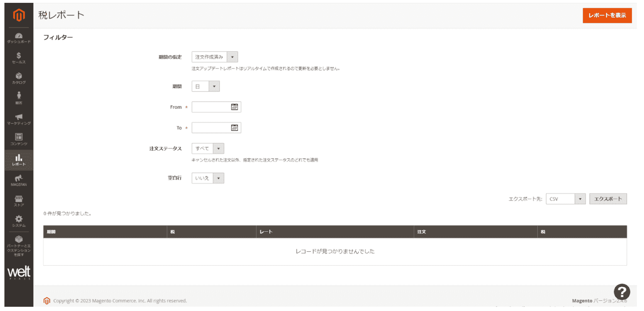Change 空白行 setting from いいえ
This screenshot has width=644, height=311.
(x=219, y=178)
